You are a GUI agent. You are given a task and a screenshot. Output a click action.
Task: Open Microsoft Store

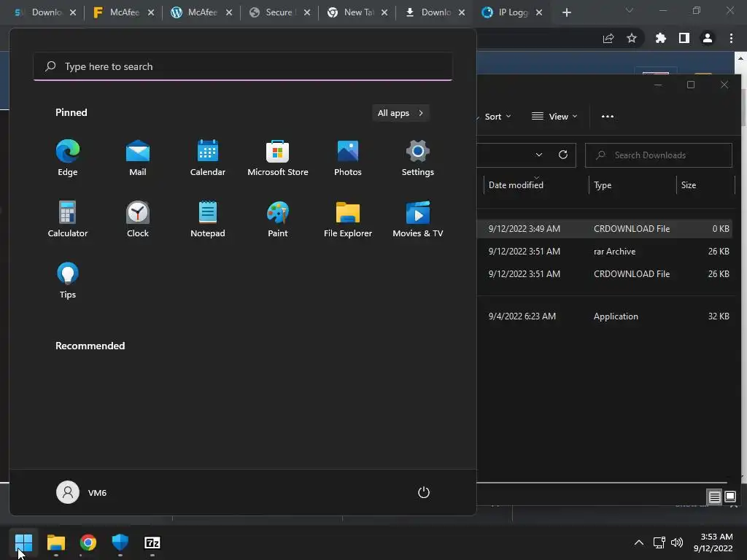click(278, 157)
